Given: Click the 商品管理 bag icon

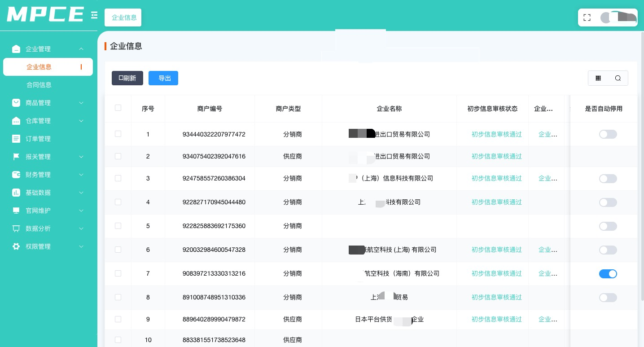Looking at the screenshot, I should 16,103.
